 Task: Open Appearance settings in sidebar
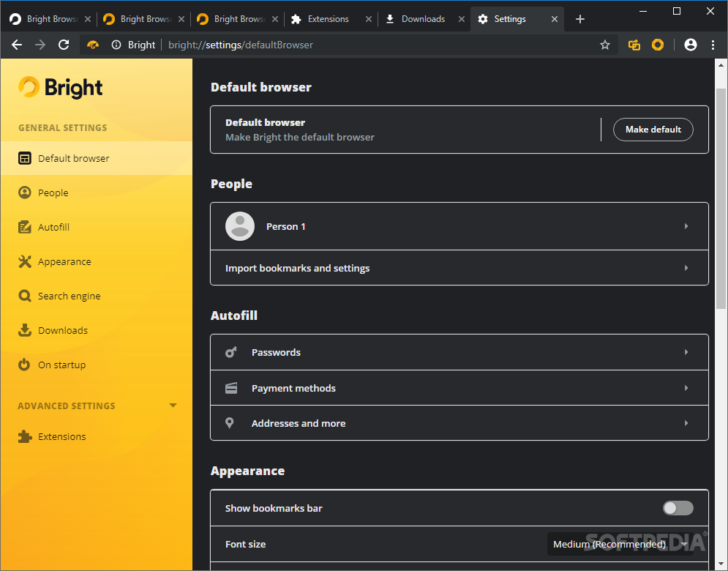97,261
